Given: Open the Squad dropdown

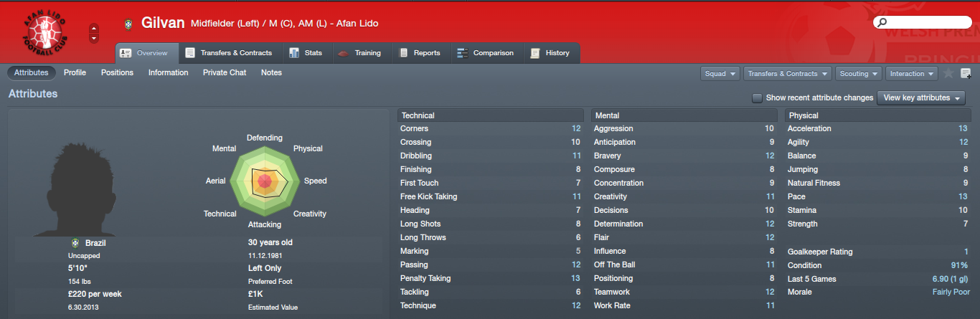Looking at the screenshot, I should 721,74.
